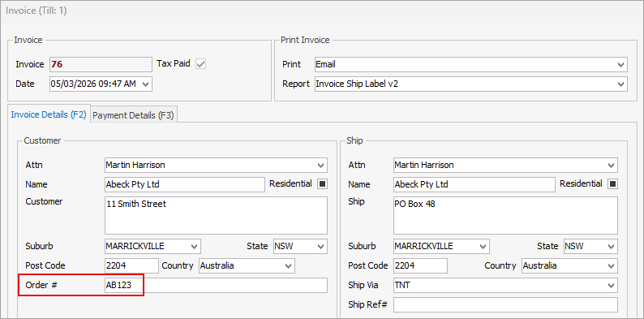This screenshot has height=319, width=644.
Task: Click the Order # label
Action: tap(41, 285)
